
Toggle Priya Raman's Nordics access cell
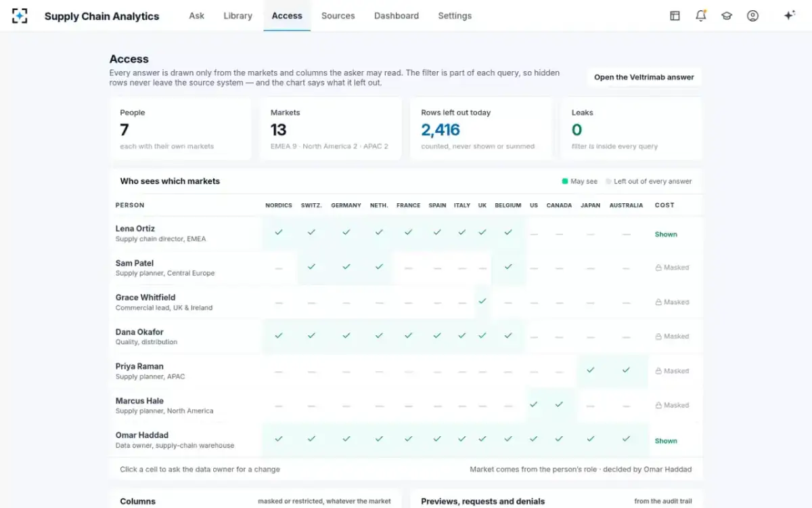click(279, 371)
